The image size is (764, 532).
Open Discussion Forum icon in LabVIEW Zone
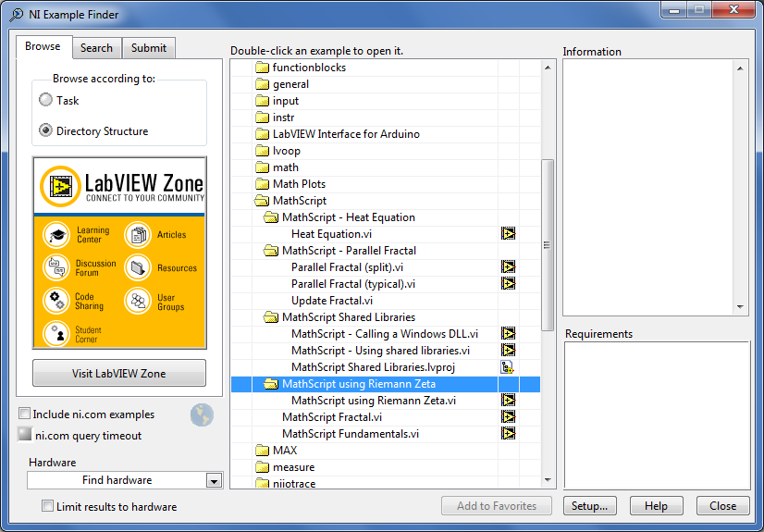click(56, 267)
